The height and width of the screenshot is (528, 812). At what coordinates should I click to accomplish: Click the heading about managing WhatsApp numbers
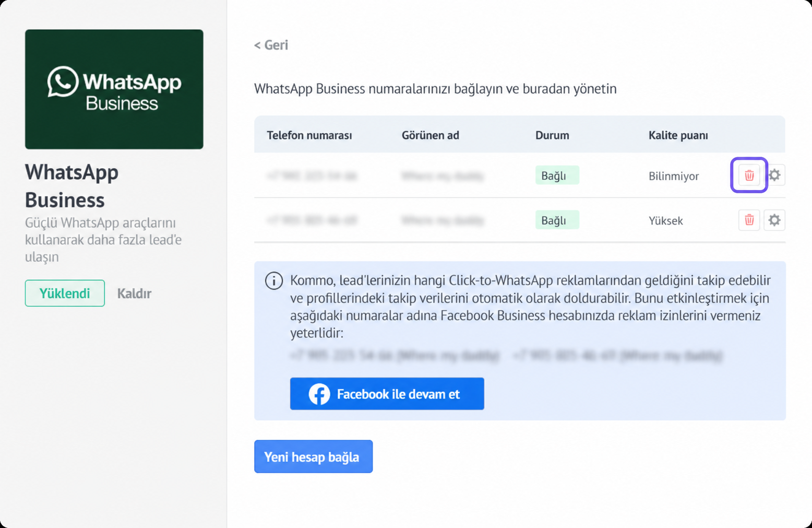[x=435, y=89]
